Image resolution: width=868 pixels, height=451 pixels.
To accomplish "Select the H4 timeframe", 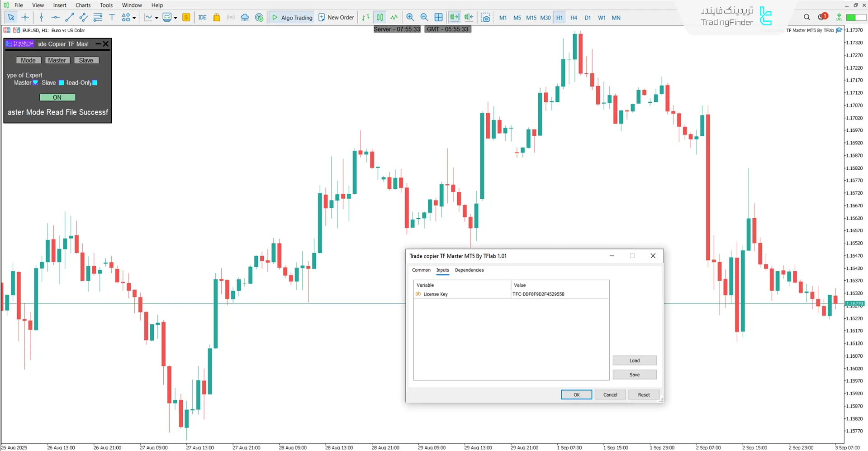I will [574, 18].
